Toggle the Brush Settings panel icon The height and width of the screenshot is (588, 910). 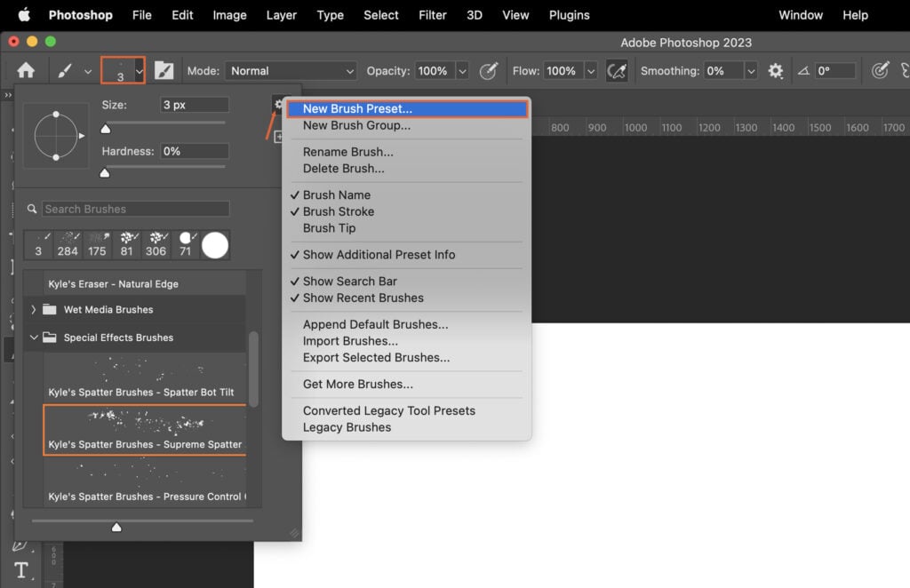point(165,70)
